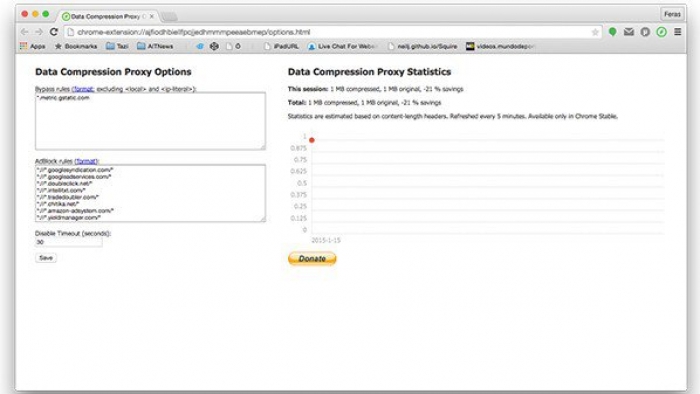Reload the options page
The height and width of the screenshot is (394, 700).
coord(54,32)
